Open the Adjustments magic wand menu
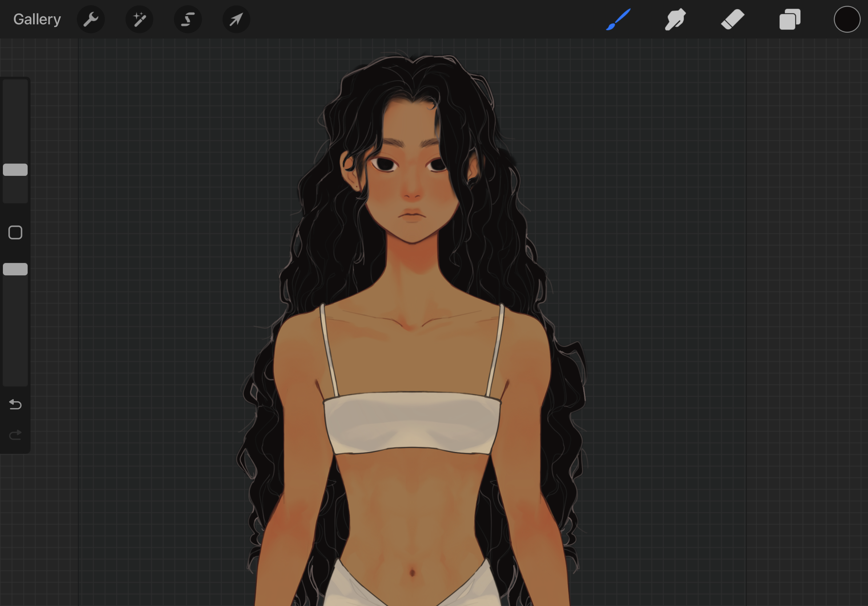Viewport: 868px width, 606px height. click(139, 19)
